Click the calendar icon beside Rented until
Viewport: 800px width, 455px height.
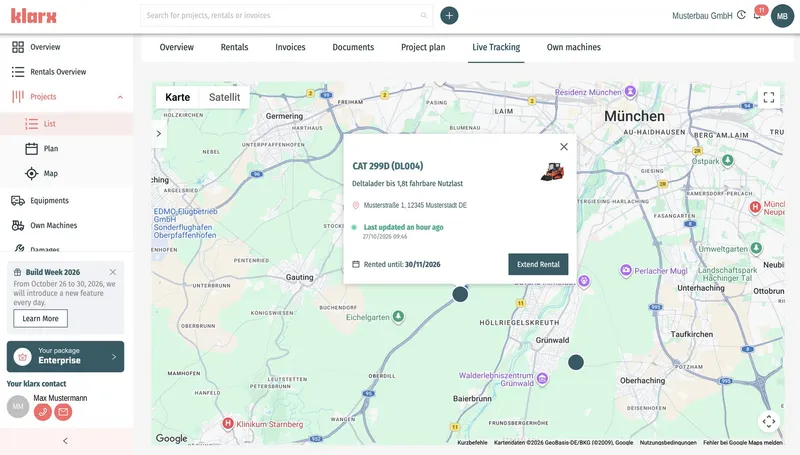pos(356,264)
